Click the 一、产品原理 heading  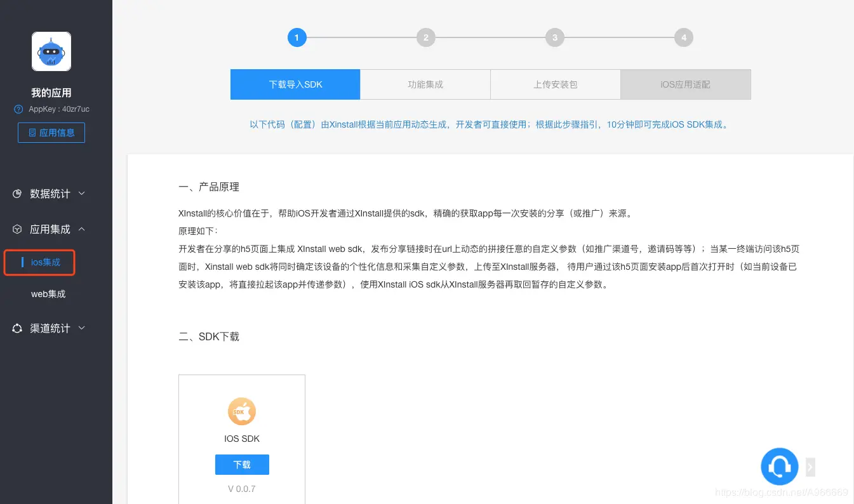click(209, 187)
